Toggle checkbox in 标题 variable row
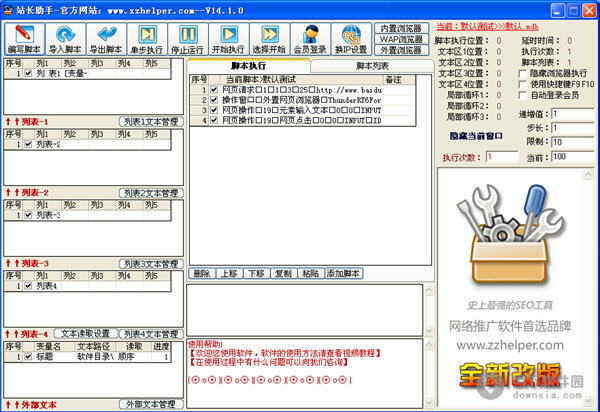The image size is (600, 412). 28,357
